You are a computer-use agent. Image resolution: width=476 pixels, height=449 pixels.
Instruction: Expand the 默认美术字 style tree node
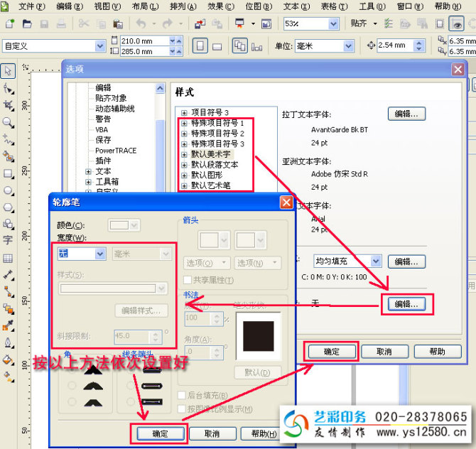click(184, 154)
